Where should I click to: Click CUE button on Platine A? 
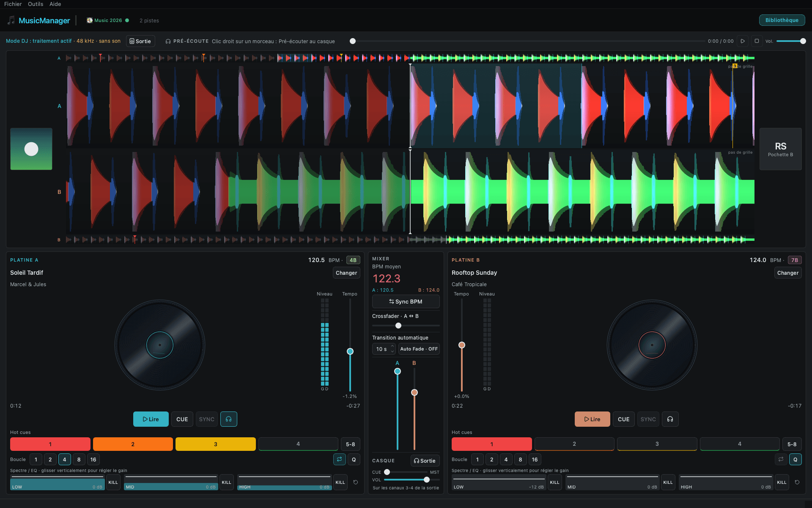pyautogui.click(x=182, y=419)
